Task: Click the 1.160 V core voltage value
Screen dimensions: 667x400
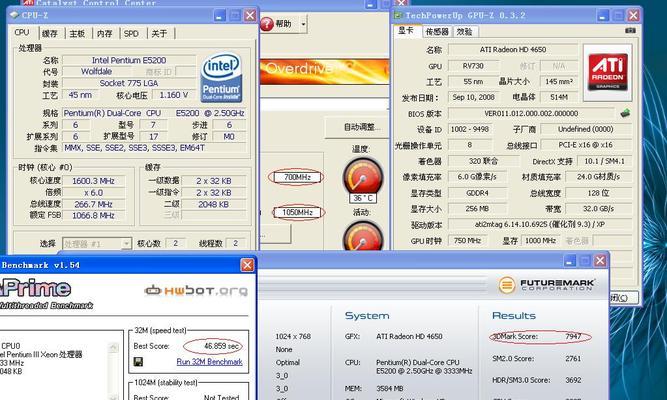Action: click(x=174, y=95)
